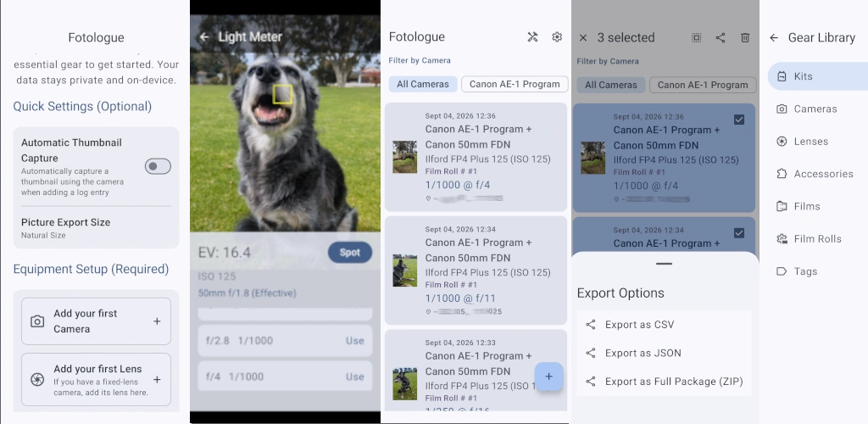Tap the share icon in selection bar

pyautogui.click(x=721, y=37)
